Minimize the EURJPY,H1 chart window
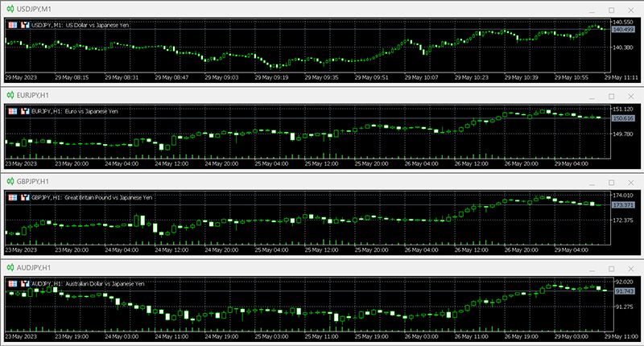Screen dimensions: 644x346 pos(592,97)
